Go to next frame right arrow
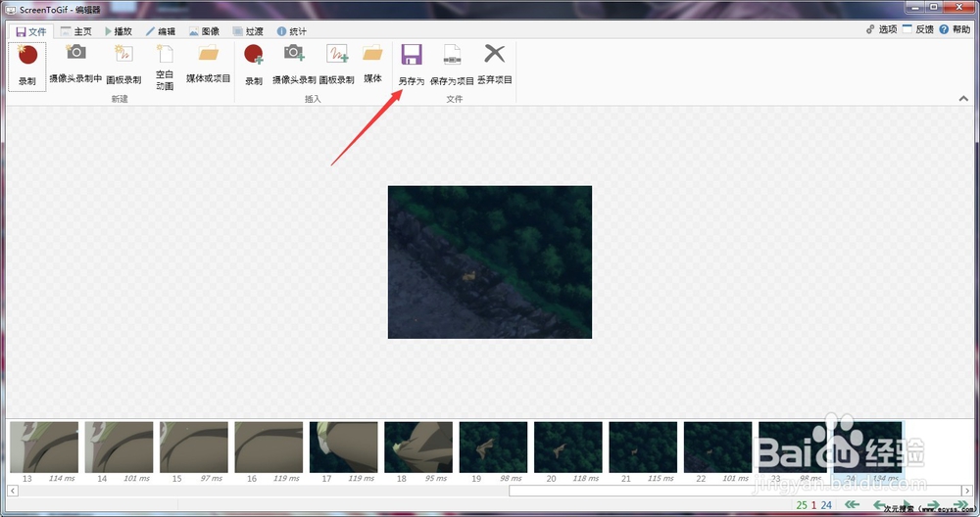980x517 pixels. 934,504
